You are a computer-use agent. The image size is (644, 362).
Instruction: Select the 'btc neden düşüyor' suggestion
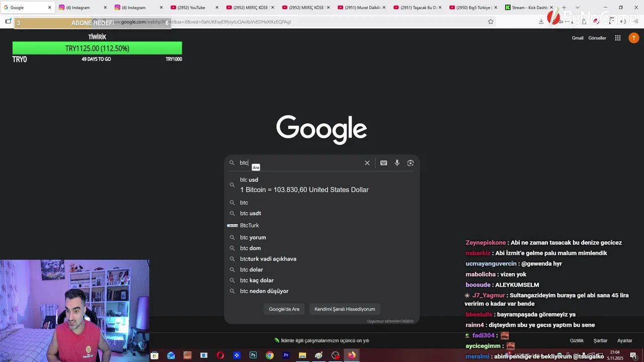(x=321, y=291)
